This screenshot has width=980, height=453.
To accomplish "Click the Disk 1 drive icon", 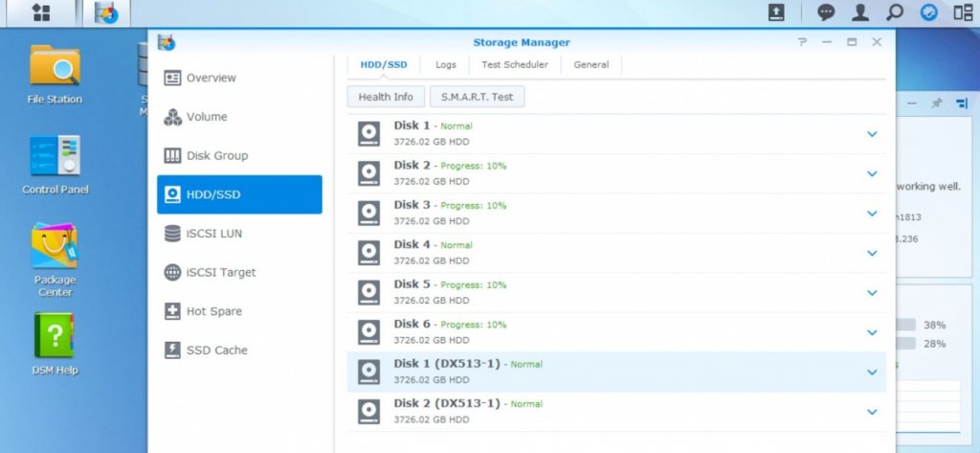I will (368, 134).
